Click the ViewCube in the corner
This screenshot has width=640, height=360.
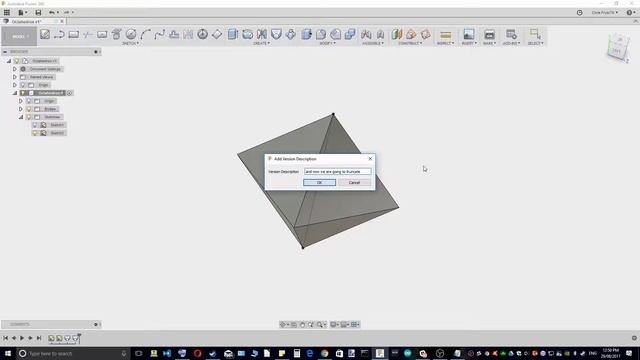(x=618, y=48)
